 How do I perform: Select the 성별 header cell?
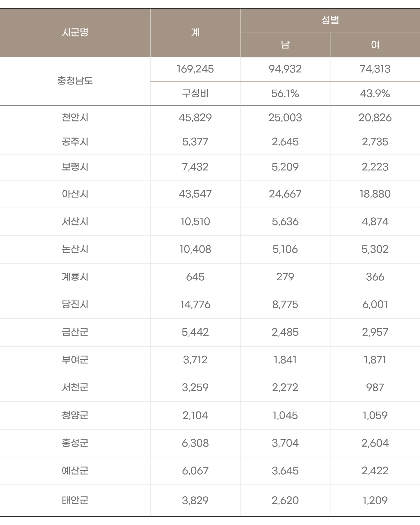click(x=330, y=20)
